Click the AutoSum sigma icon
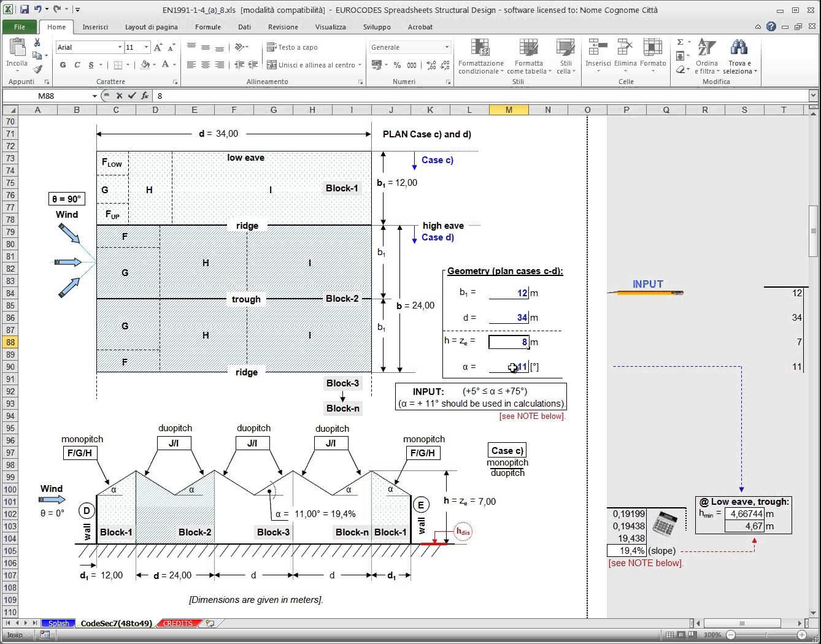Screen dimensions: 821x644 tap(680, 42)
